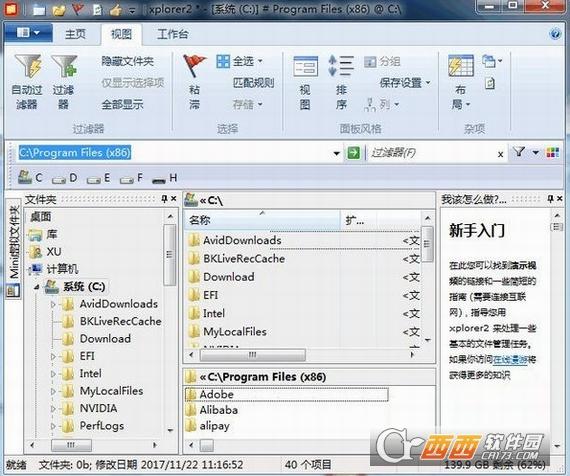Click the windows icon in Misc (杂项) group
Viewport: 570px width, 476px height.
[489, 61]
